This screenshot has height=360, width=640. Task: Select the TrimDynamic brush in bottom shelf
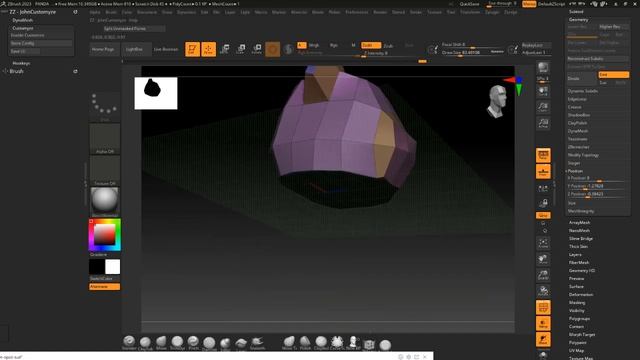coord(177,342)
